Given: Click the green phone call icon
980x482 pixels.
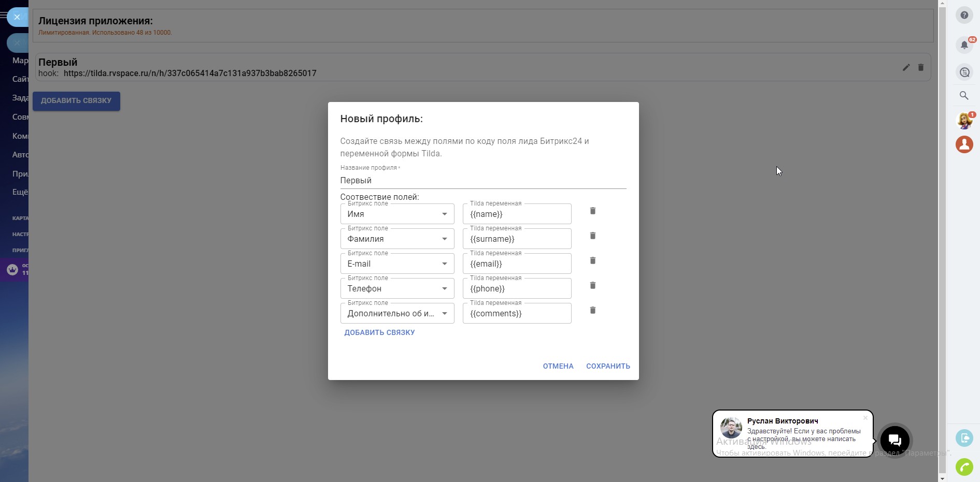Looking at the screenshot, I should 964,467.
